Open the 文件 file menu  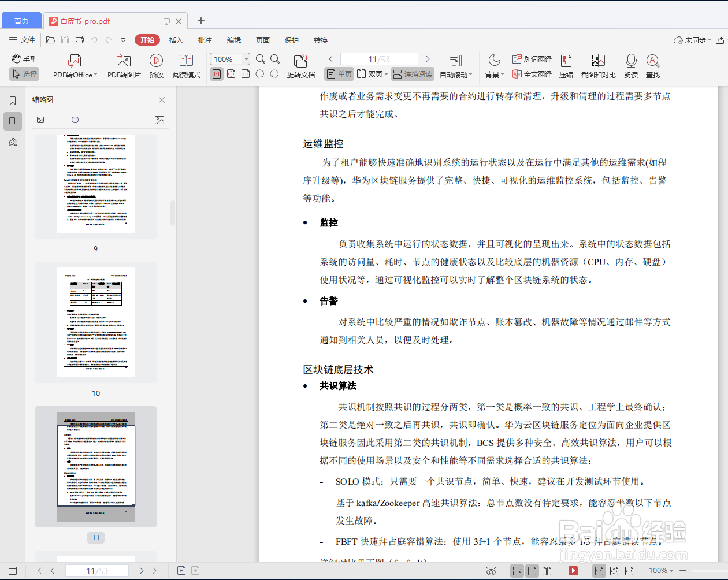point(22,40)
